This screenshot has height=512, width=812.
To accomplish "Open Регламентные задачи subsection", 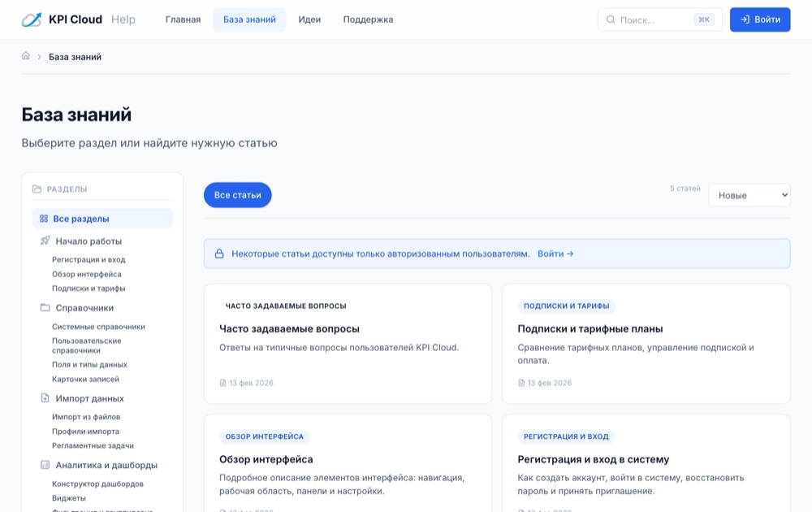I will click(x=93, y=445).
